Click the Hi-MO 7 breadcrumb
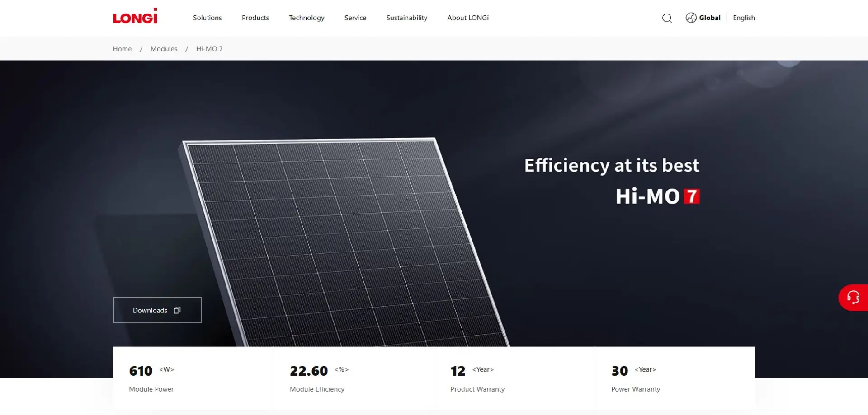 click(209, 49)
